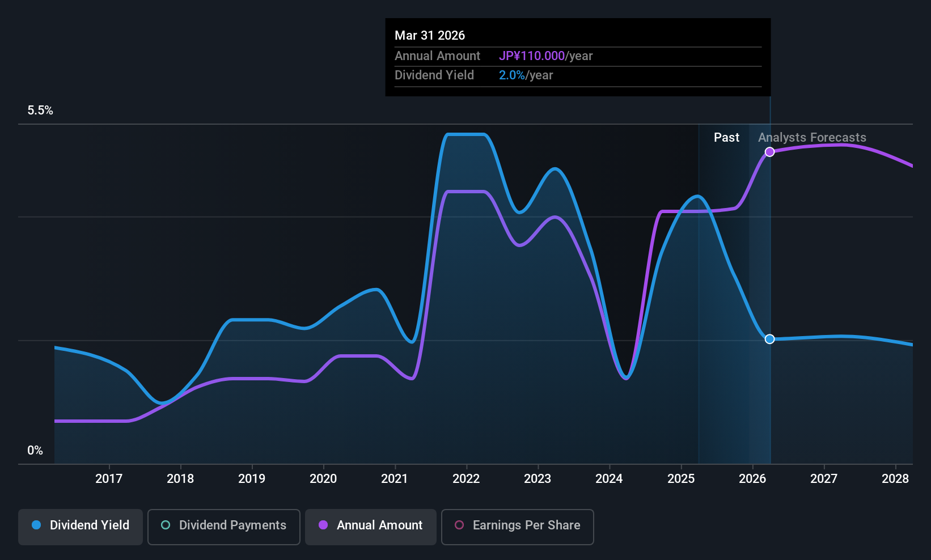Select the purple Annual Amount data point marker

(769, 152)
